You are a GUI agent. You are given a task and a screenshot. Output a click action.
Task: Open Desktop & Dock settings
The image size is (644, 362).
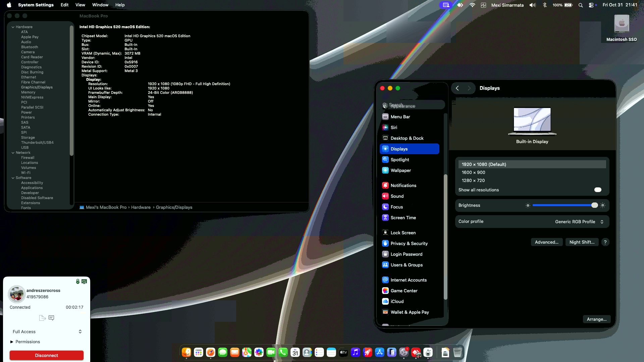[409, 138]
